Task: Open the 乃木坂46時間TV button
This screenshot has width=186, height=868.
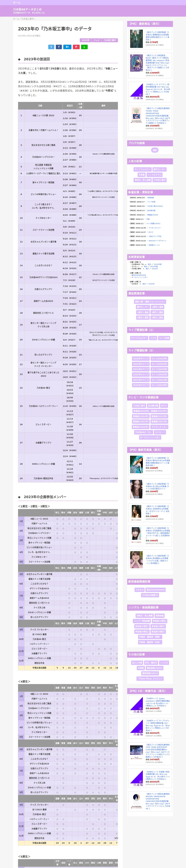Action: pyautogui.click(x=150, y=595)
